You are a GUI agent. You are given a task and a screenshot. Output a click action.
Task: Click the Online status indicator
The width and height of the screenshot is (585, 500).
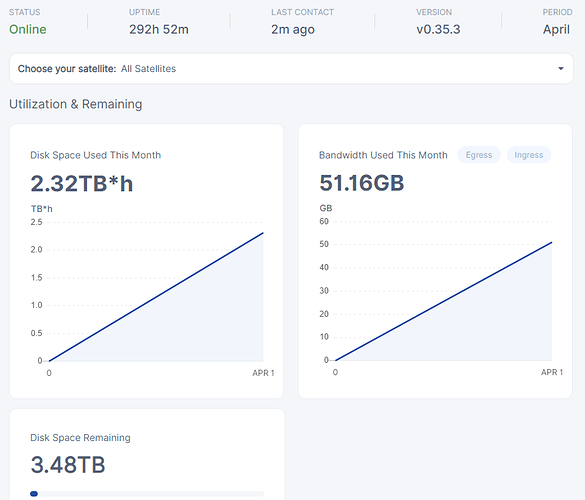tap(28, 29)
